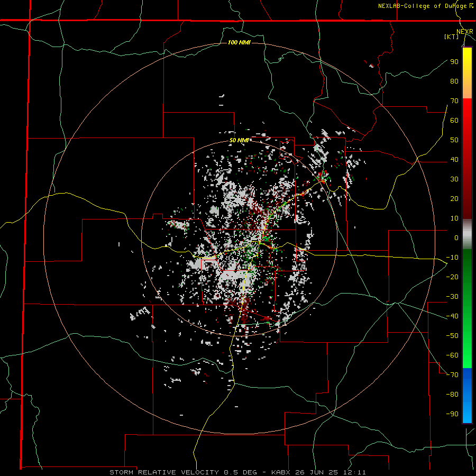Click the -60 value on the color scale

[x=452, y=355]
